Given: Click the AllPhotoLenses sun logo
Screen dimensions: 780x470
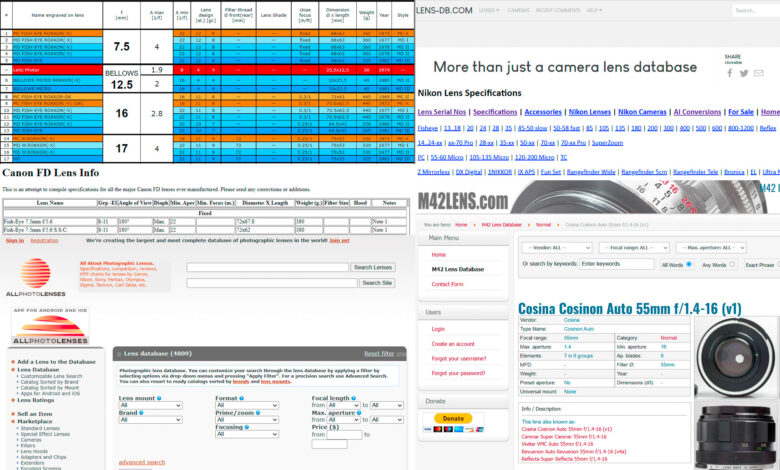Looking at the screenshot, I should click(35, 275).
